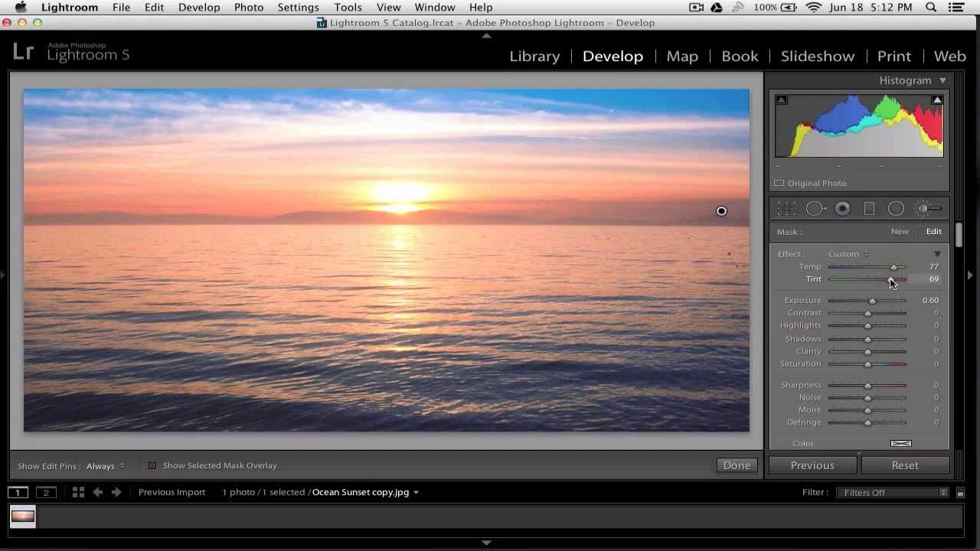This screenshot has width=980, height=551.
Task: Go forward using filmstrip right arrow
Action: [x=116, y=492]
